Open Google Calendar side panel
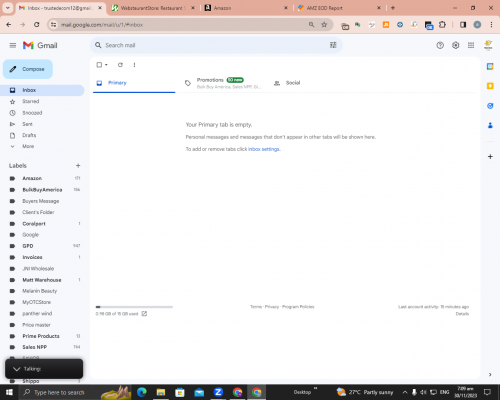The image size is (500, 400). click(x=490, y=66)
